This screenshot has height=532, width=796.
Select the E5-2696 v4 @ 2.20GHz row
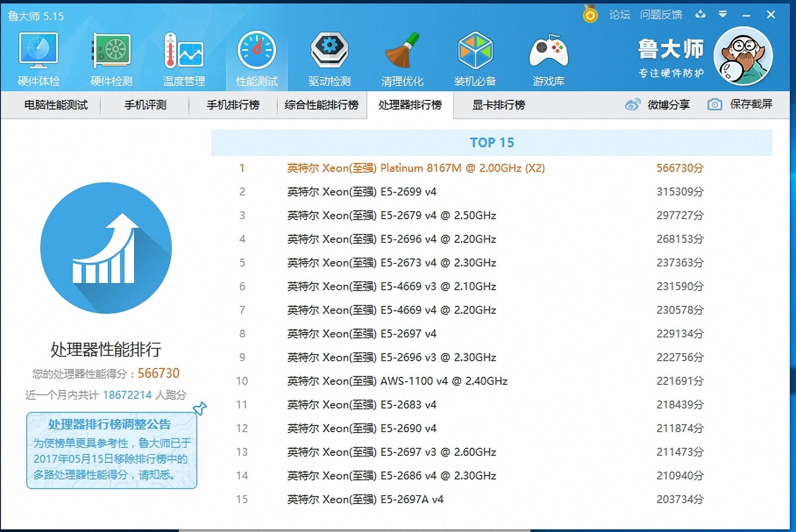tap(492, 239)
